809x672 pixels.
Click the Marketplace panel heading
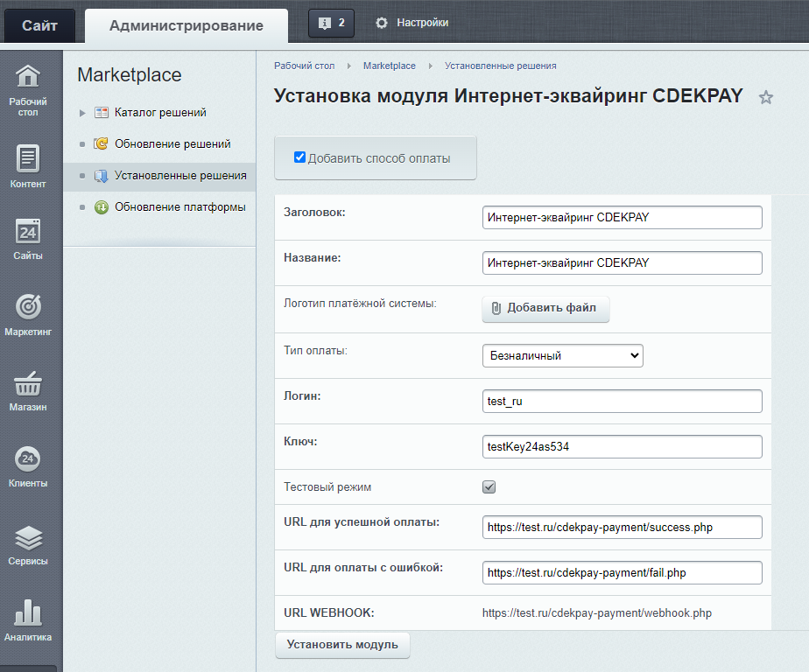pyautogui.click(x=130, y=75)
